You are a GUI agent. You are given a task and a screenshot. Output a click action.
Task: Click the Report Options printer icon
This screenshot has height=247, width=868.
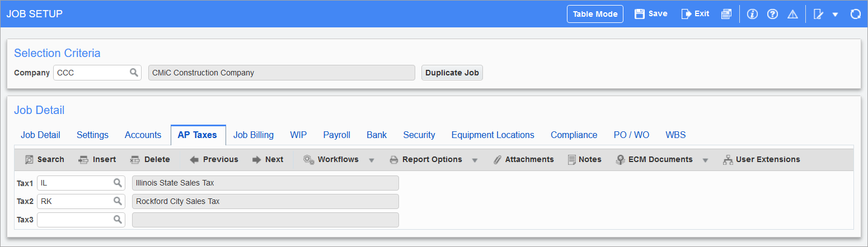coord(394,160)
